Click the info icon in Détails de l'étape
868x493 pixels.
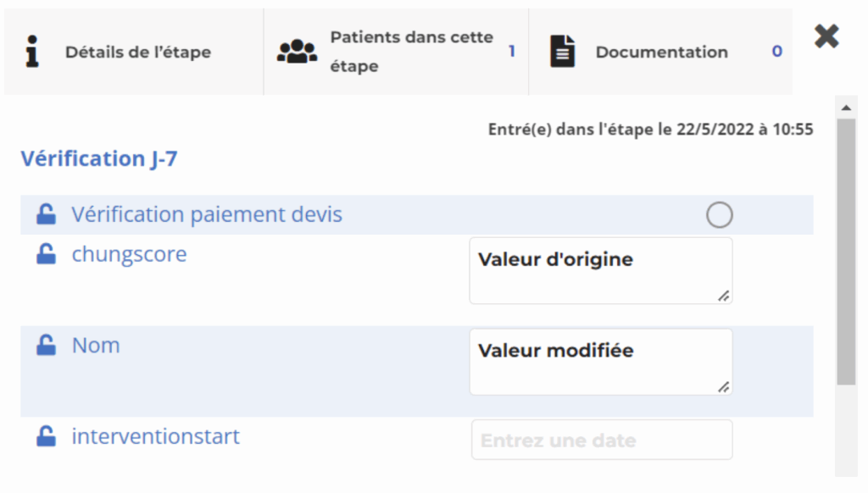tap(32, 52)
